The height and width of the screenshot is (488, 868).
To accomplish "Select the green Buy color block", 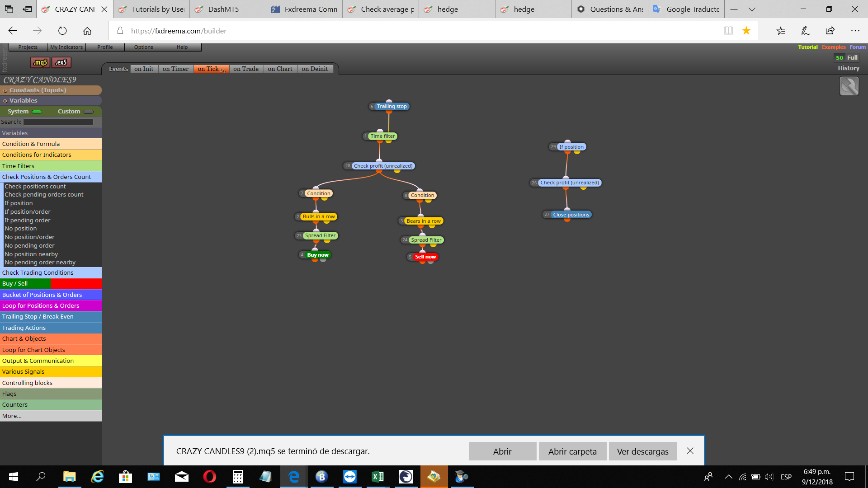I will click(x=25, y=283).
